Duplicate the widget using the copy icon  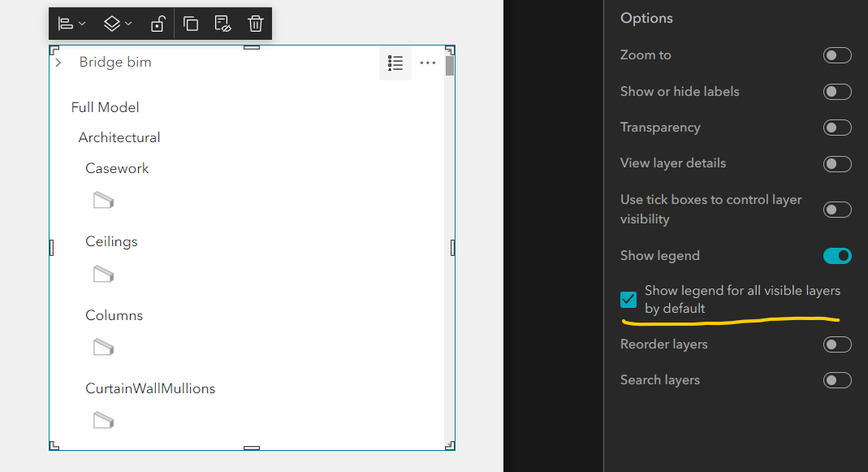pyautogui.click(x=190, y=24)
